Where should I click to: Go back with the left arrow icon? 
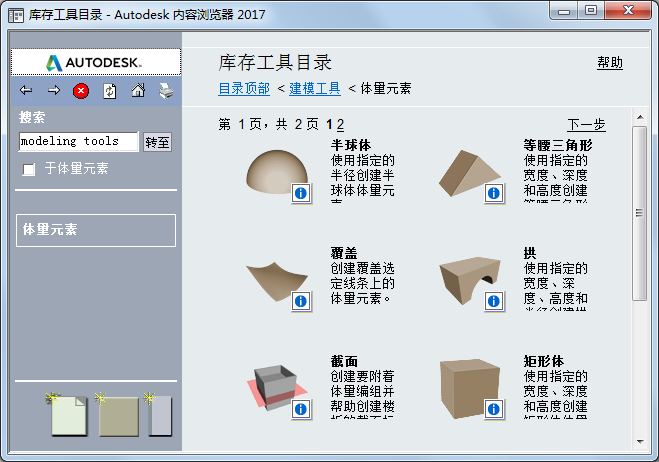tap(26, 90)
